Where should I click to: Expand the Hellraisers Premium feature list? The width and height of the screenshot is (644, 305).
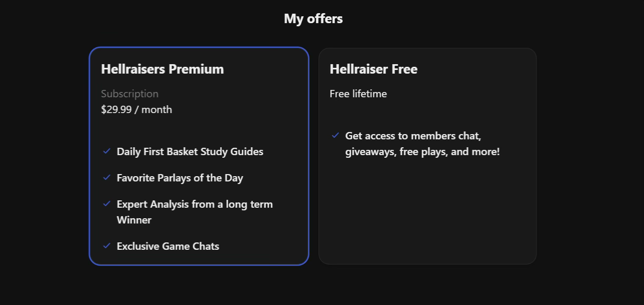(199, 156)
